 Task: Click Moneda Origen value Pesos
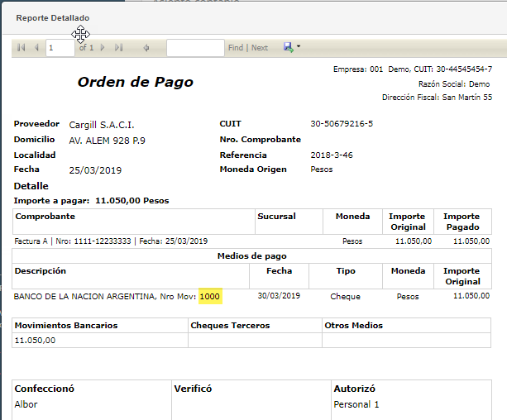[x=322, y=169]
